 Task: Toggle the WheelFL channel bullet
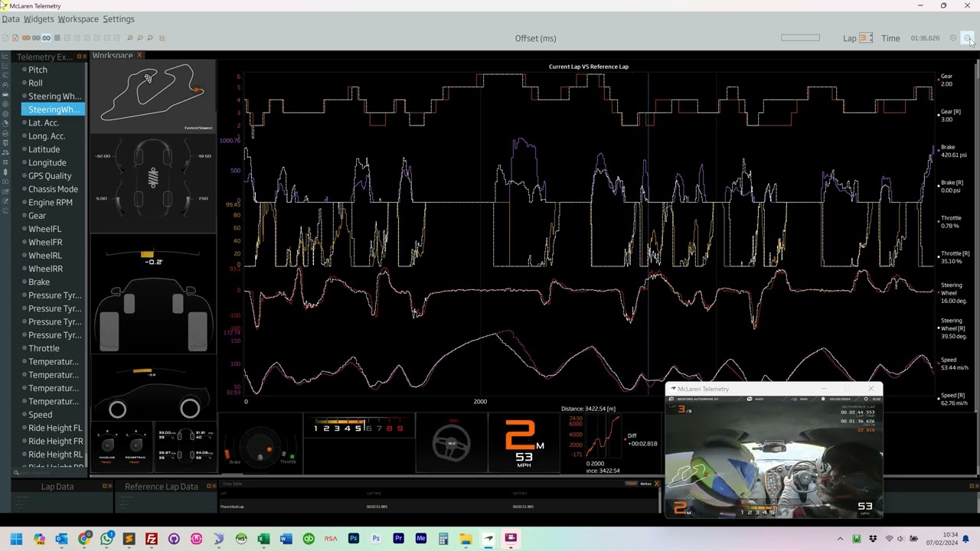click(24, 229)
